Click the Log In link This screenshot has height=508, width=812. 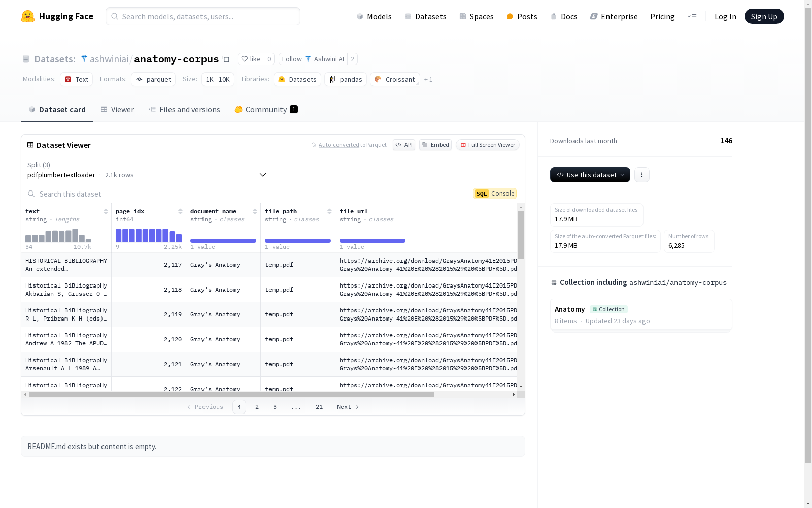click(725, 16)
